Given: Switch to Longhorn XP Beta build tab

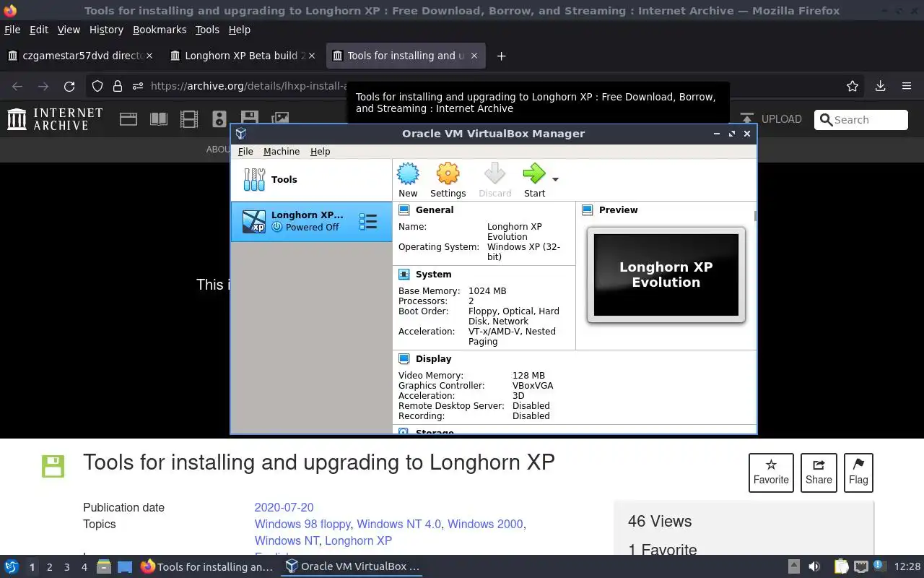Looking at the screenshot, I should pyautogui.click(x=242, y=56).
